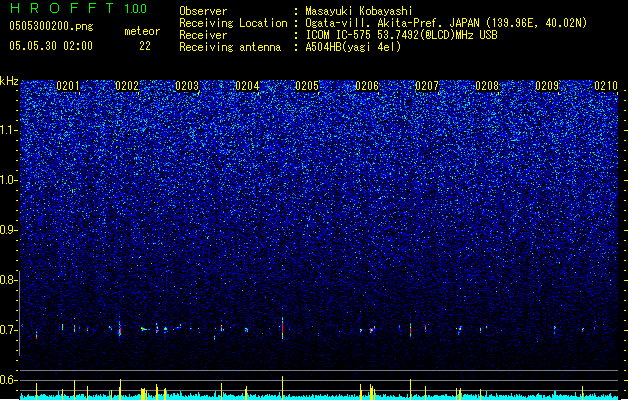Click the Receiving antenna label
This screenshot has height=400, width=629.
230,47
